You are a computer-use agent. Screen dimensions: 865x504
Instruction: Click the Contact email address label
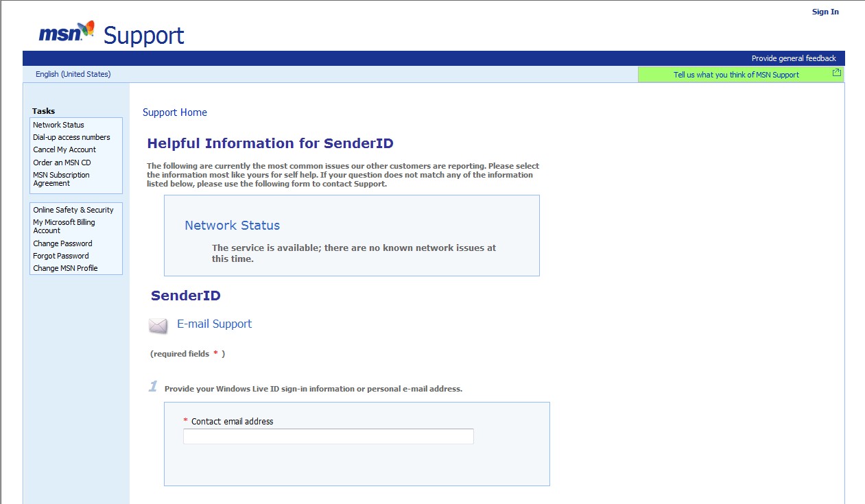point(232,421)
